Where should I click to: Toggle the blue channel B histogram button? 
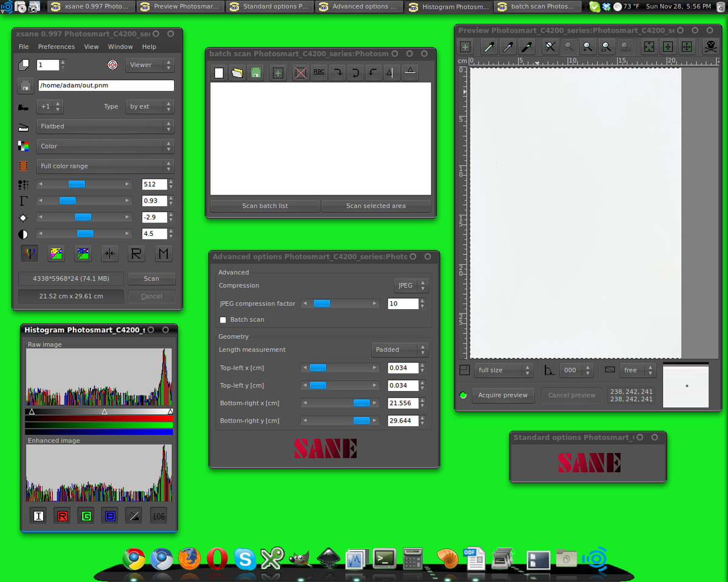(110, 516)
